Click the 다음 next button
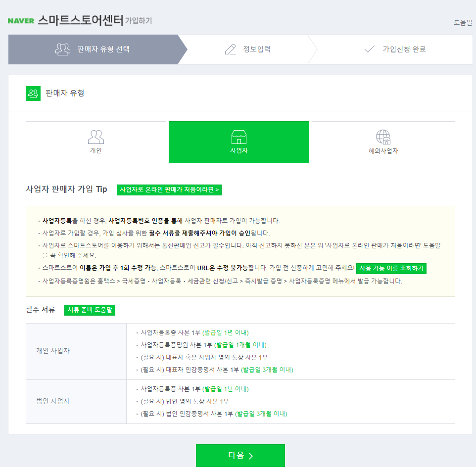476x467 pixels. [x=240, y=456]
